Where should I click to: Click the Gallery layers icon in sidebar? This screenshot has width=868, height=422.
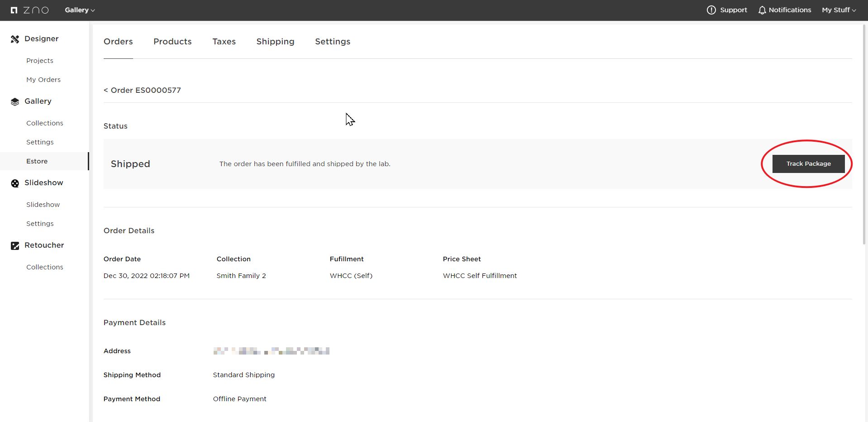coord(15,102)
